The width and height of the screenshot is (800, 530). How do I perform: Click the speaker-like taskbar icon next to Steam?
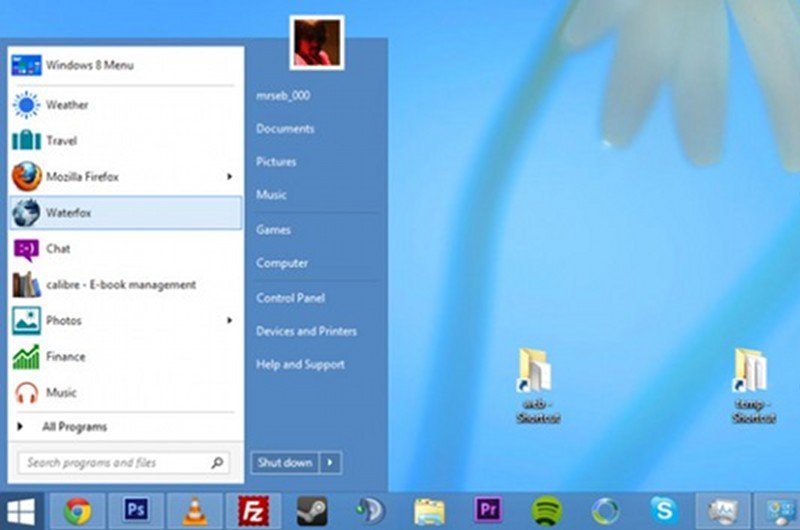370,511
